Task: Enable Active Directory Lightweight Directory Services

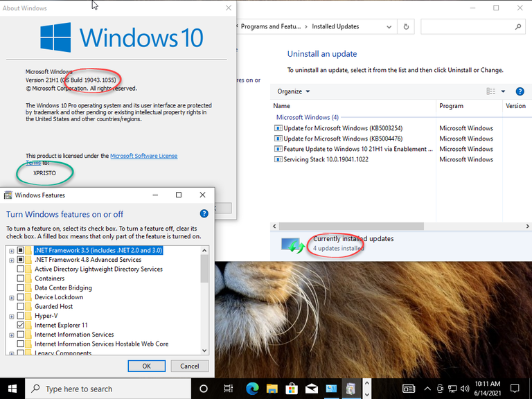Action: click(21, 269)
